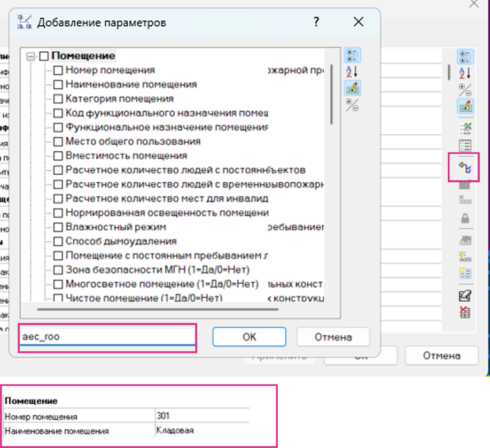Select the bold Помещение label in tree
Screen dimensions: 490x448
click(83, 56)
